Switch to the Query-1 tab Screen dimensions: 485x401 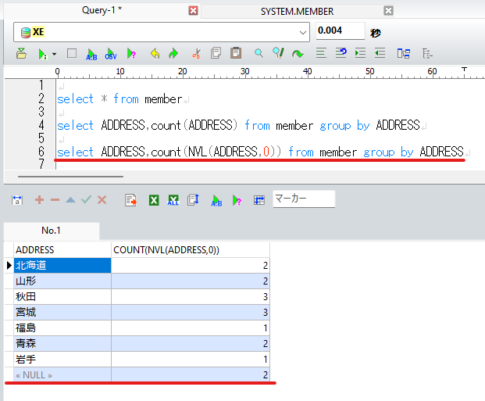101,10
